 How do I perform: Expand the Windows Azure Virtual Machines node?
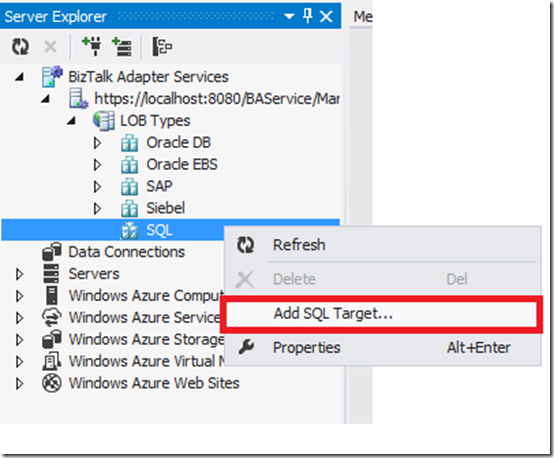(19, 362)
